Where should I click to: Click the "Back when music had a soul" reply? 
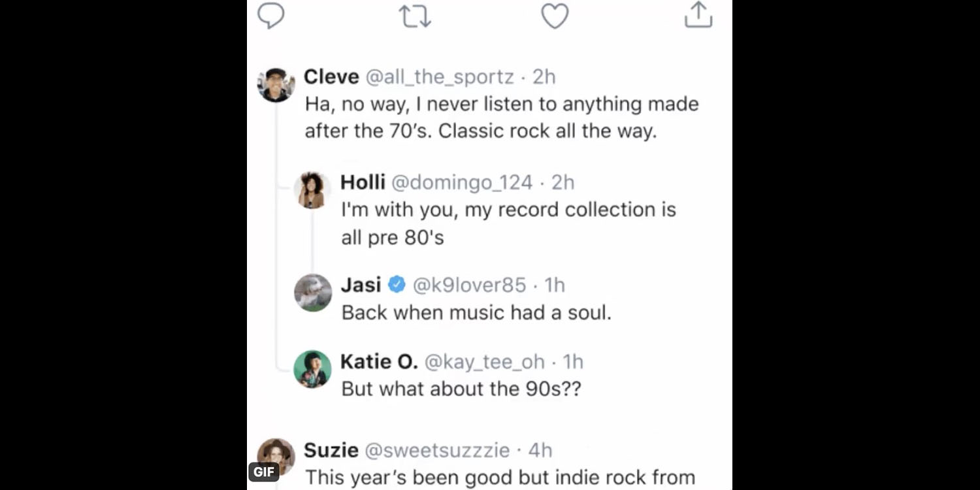point(476,312)
